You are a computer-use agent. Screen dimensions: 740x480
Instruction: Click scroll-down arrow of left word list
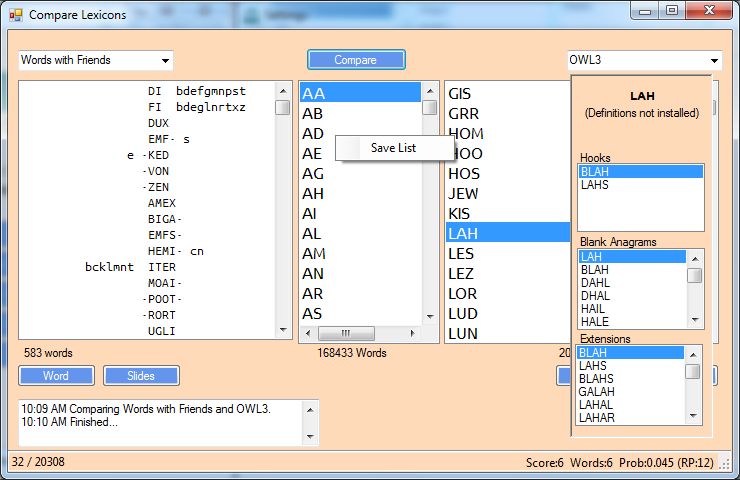coord(283,330)
